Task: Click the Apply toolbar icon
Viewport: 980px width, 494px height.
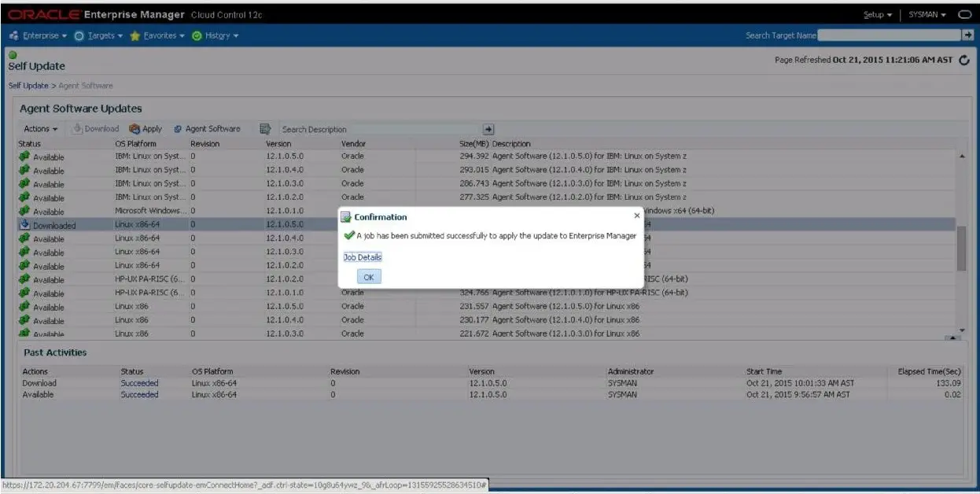Action: (134, 129)
